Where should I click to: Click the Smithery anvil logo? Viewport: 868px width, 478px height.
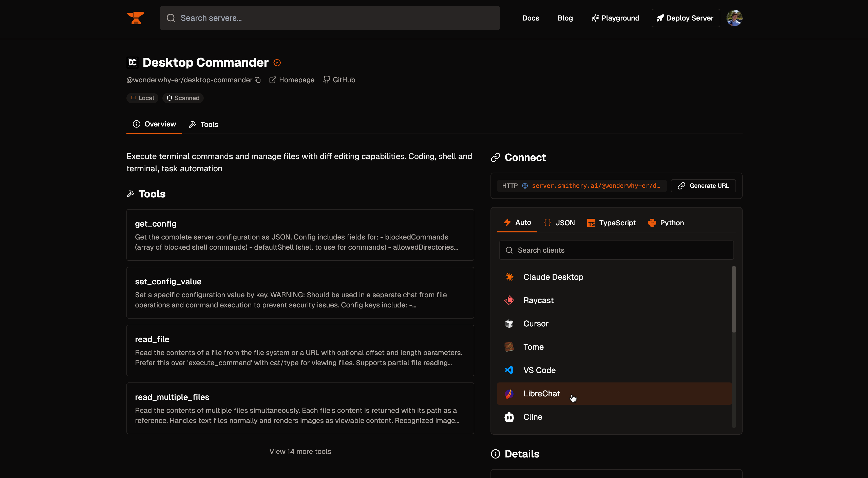pos(135,18)
